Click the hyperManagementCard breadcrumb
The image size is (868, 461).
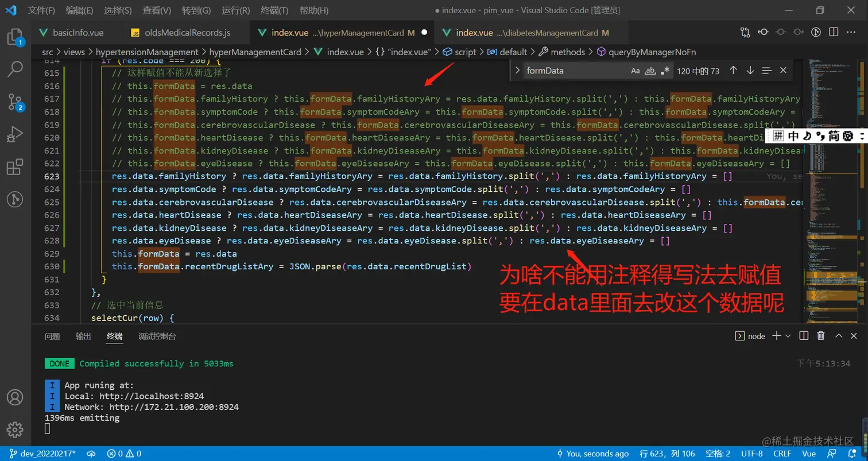tap(255, 52)
